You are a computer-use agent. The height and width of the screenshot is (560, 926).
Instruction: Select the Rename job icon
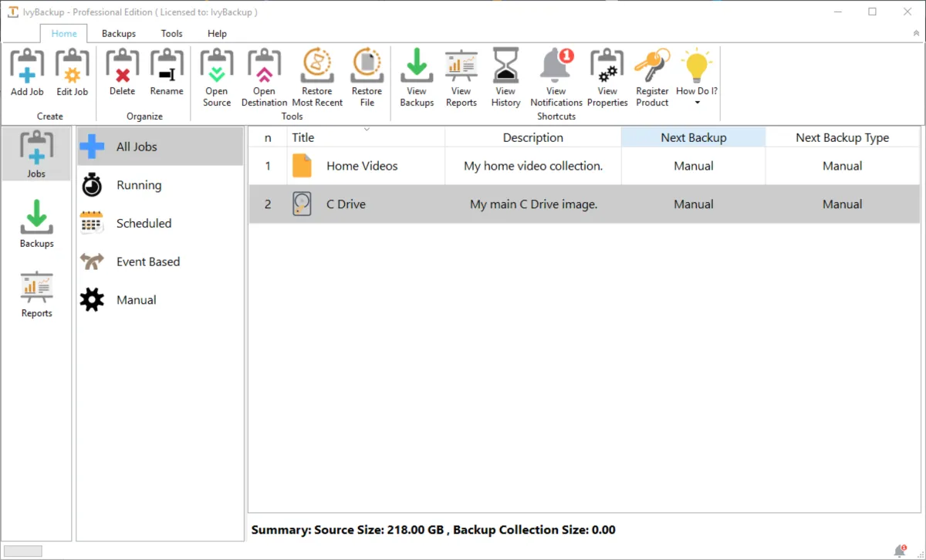tap(167, 73)
